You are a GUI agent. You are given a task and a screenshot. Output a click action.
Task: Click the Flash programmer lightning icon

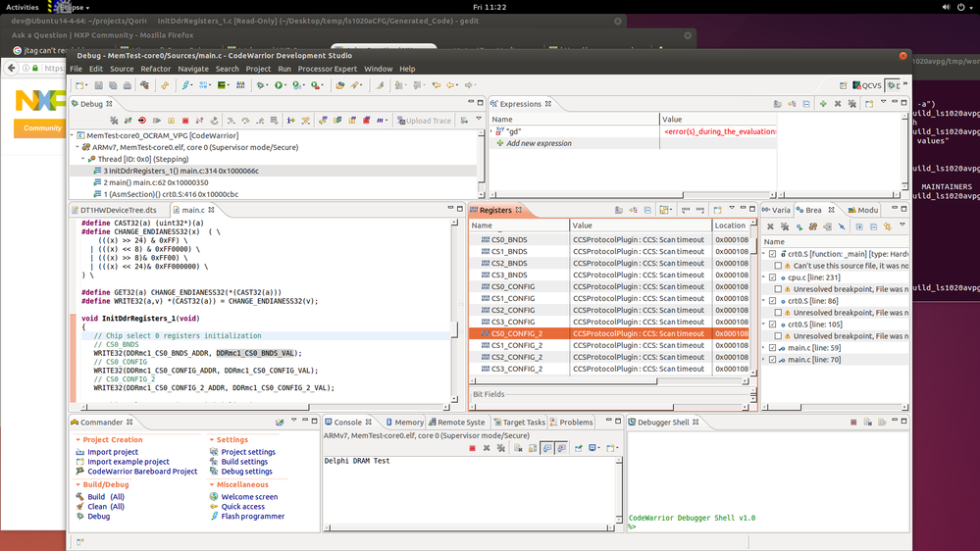(185, 85)
